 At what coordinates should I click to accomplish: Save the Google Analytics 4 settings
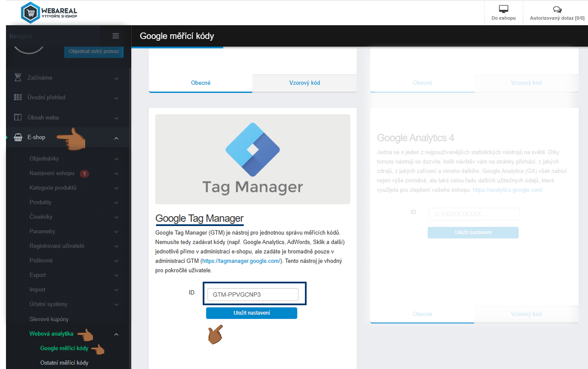(473, 232)
